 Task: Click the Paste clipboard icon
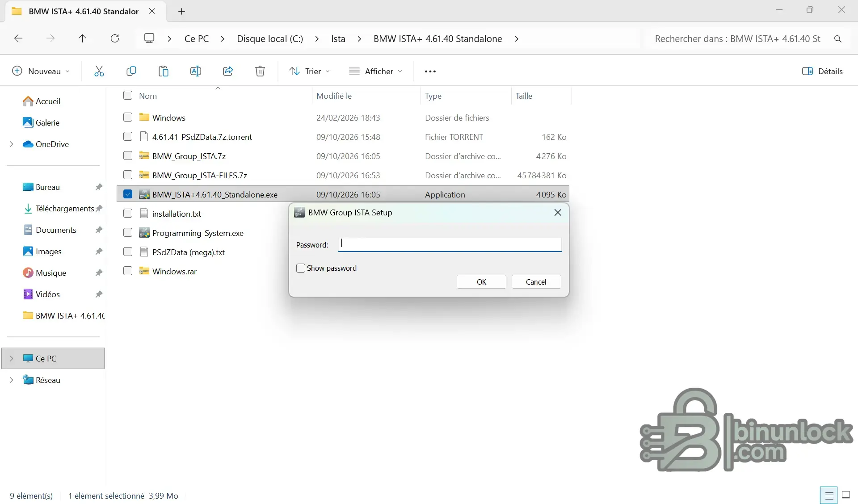(163, 71)
